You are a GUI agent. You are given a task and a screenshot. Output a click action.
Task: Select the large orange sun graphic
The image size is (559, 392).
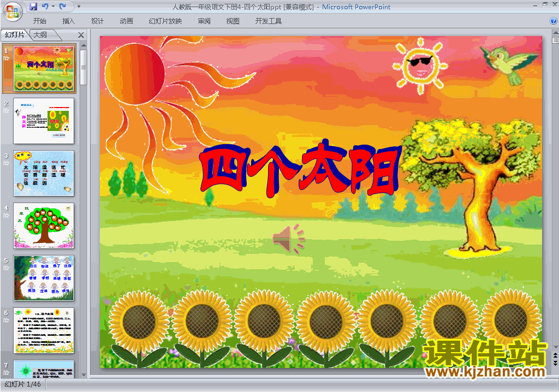click(135, 75)
